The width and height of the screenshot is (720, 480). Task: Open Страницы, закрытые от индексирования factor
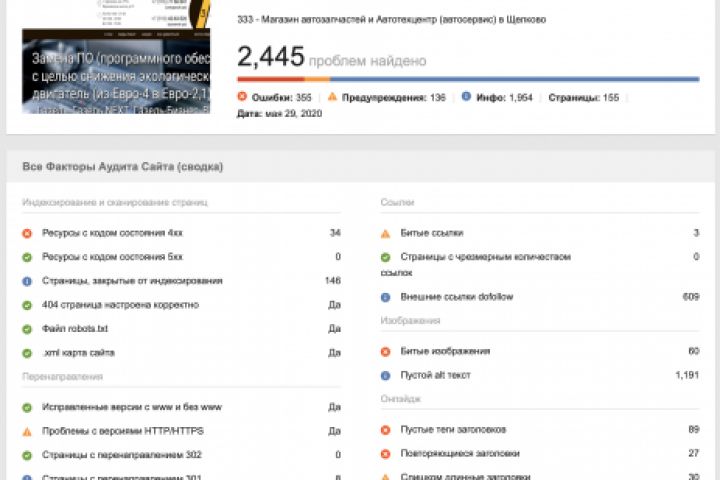coord(132,281)
